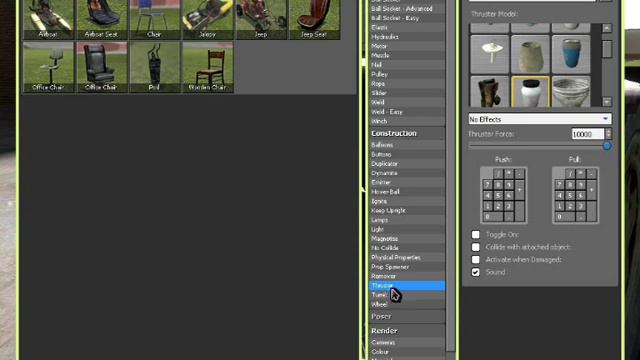This screenshot has width=640, height=360.
Task: Spawn the Jalopy car
Action: pos(208,20)
